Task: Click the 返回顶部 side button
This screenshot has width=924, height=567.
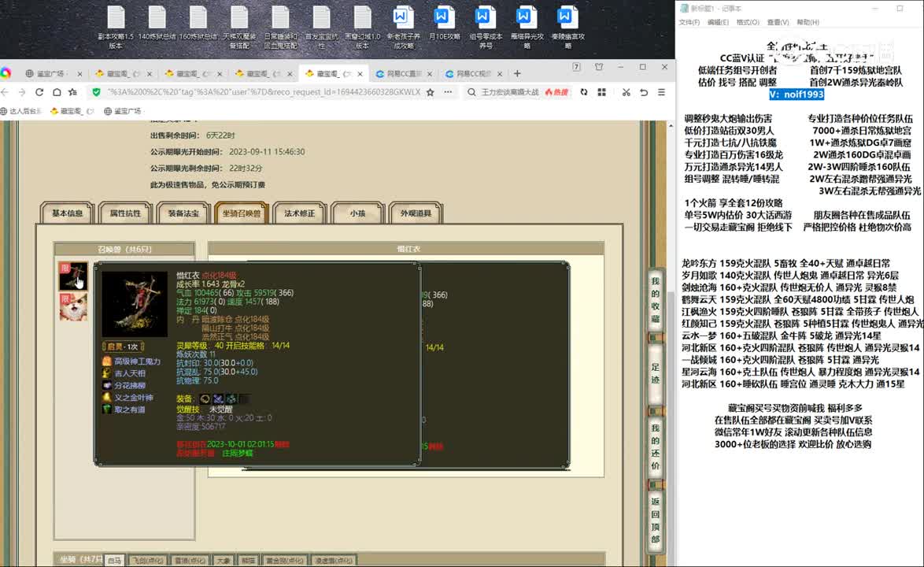Action: click(656, 520)
